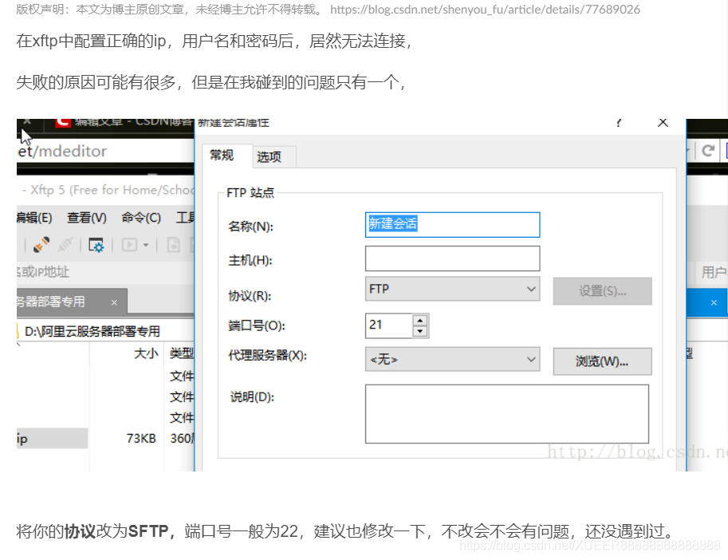Click the 协议(R): label
This screenshot has width=728, height=560.
coord(250,296)
